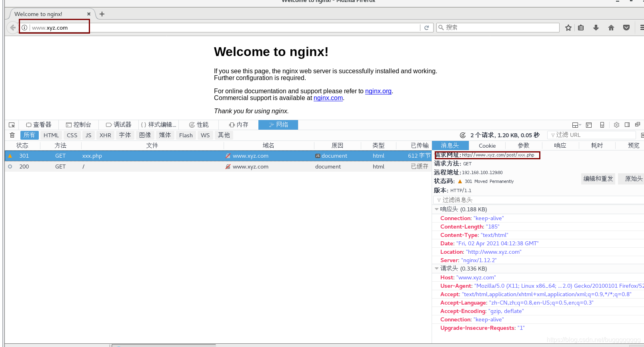Open the downloads arrow icon

[596, 28]
